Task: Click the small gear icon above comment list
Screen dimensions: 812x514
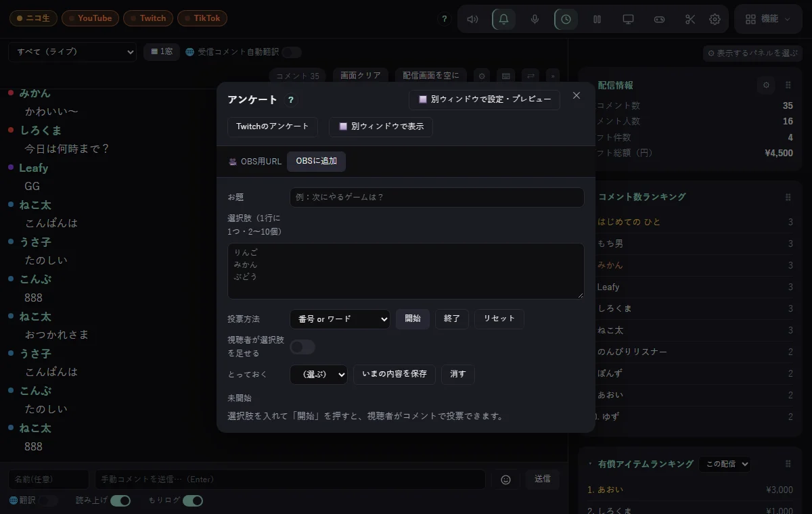Action: tap(481, 76)
